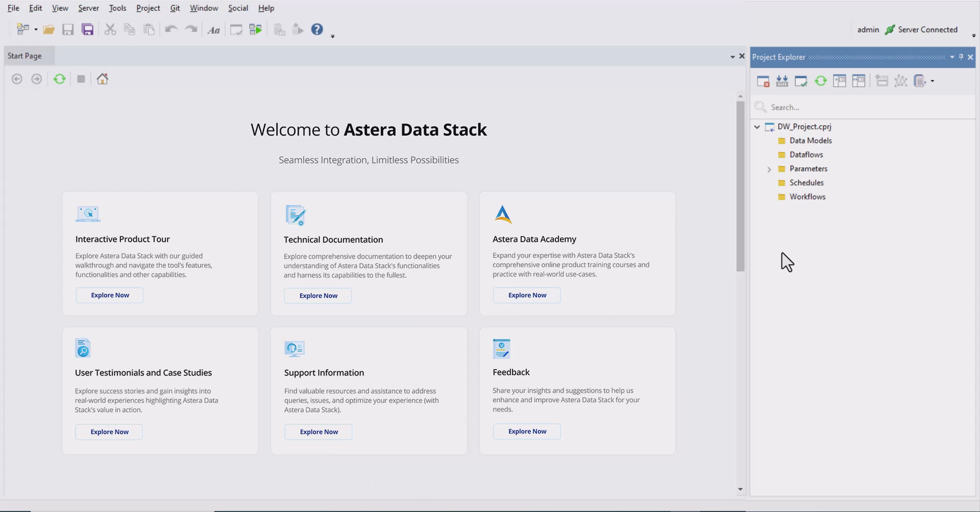Click Explore Now under Technical Documentation
This screenshot has height=512, width=980.
pos(318,296)
